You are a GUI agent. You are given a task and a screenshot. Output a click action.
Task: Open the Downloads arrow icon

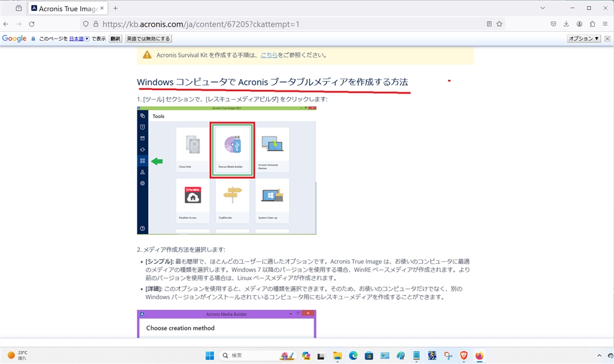point(566,24)
